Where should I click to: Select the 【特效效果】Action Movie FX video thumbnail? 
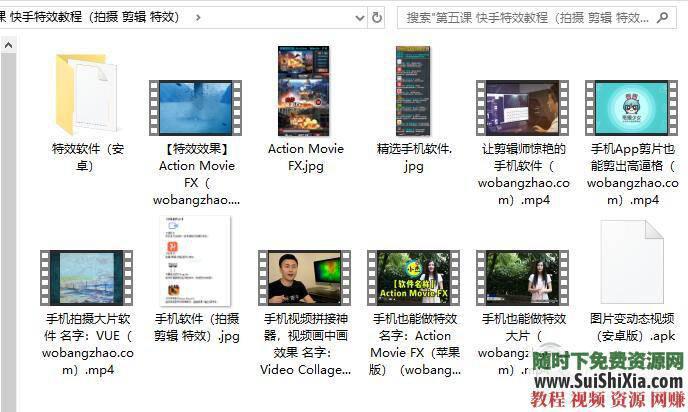pyautogui.click(x=196, y=108)
